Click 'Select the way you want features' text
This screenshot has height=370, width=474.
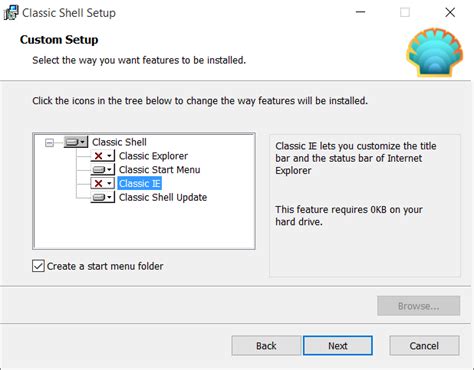[x=139, y=60]
